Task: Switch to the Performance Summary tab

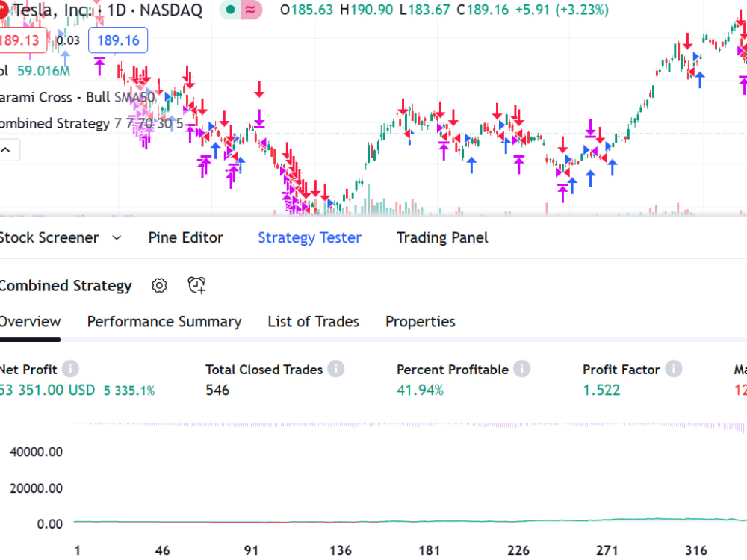Action: tap(164, 321)
